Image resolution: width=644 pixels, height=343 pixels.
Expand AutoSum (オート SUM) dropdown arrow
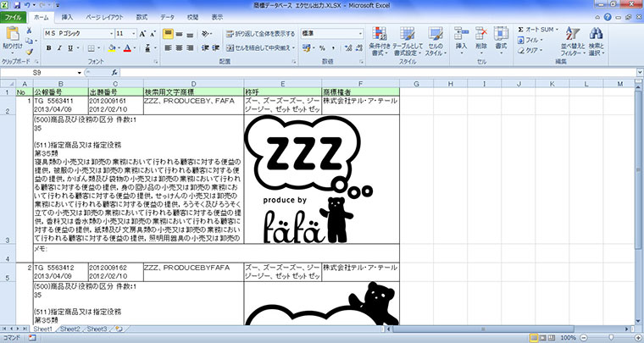(557, 30)
